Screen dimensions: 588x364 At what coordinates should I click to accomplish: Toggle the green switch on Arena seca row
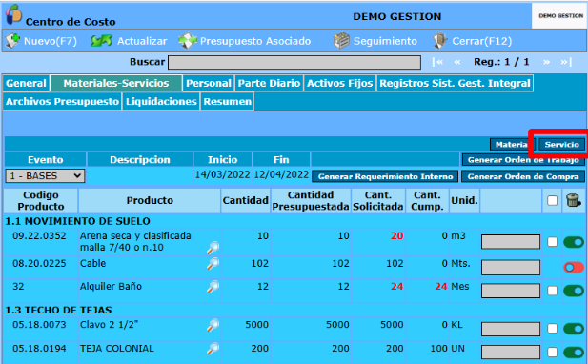coord(574,242)
